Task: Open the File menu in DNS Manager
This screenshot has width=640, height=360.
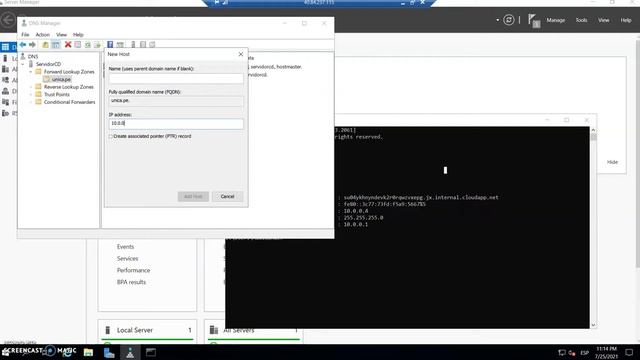Action: (x=25, y=35)
